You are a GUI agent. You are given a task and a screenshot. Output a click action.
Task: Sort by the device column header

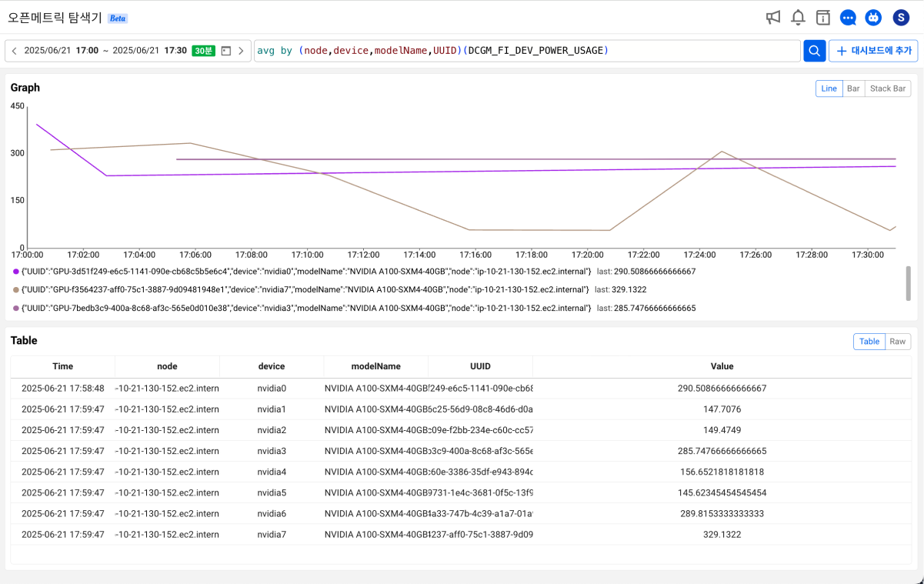click(x=272, y=366)
